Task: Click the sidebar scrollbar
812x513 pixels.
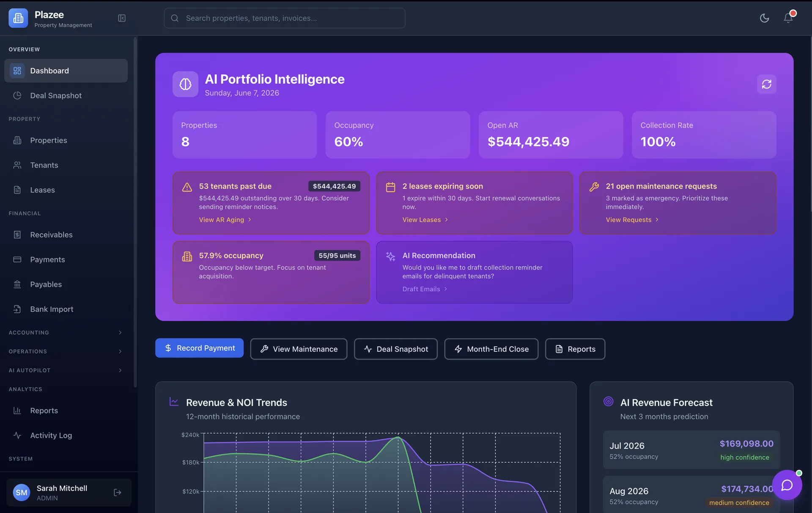Action: [135, 212]
